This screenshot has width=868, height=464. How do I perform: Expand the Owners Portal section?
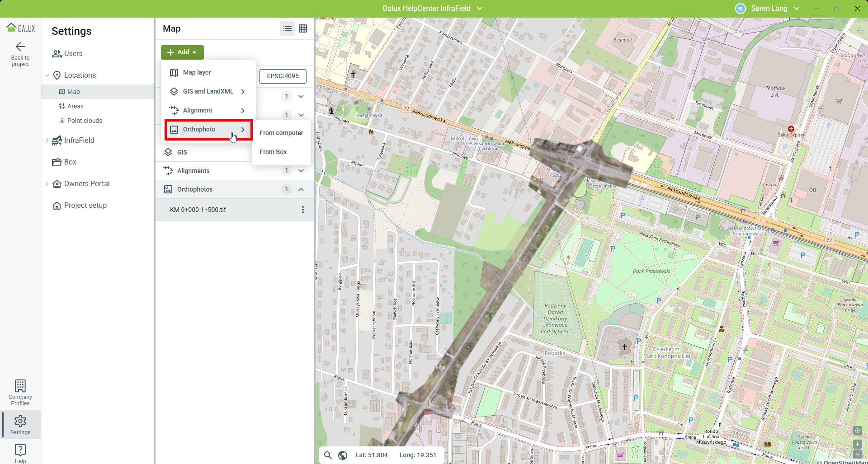(47, 184)
